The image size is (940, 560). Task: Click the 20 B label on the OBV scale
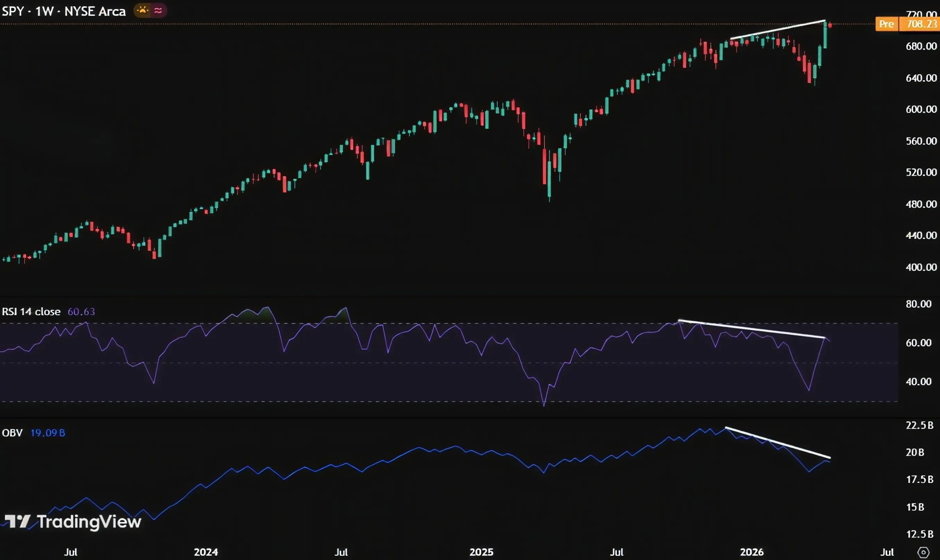click(915, 452)
